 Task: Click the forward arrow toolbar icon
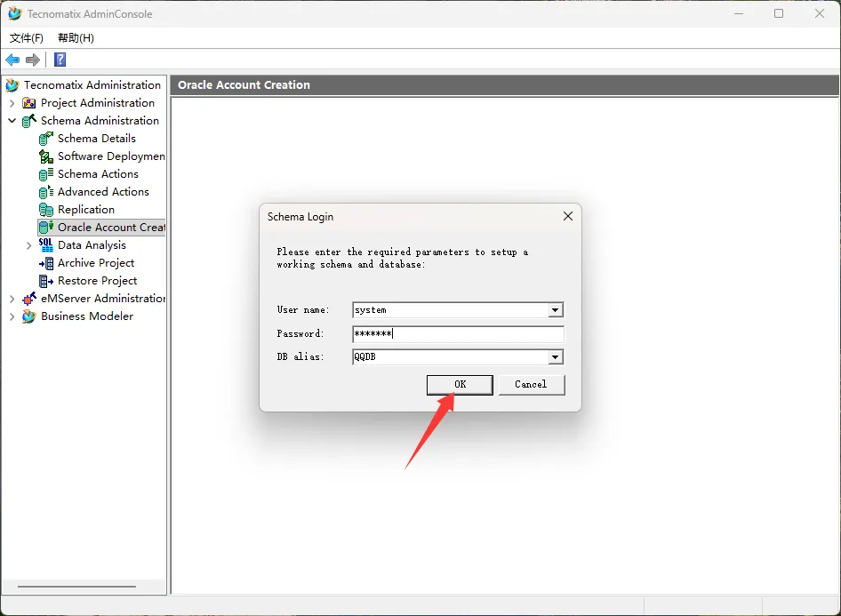point(33,60)
